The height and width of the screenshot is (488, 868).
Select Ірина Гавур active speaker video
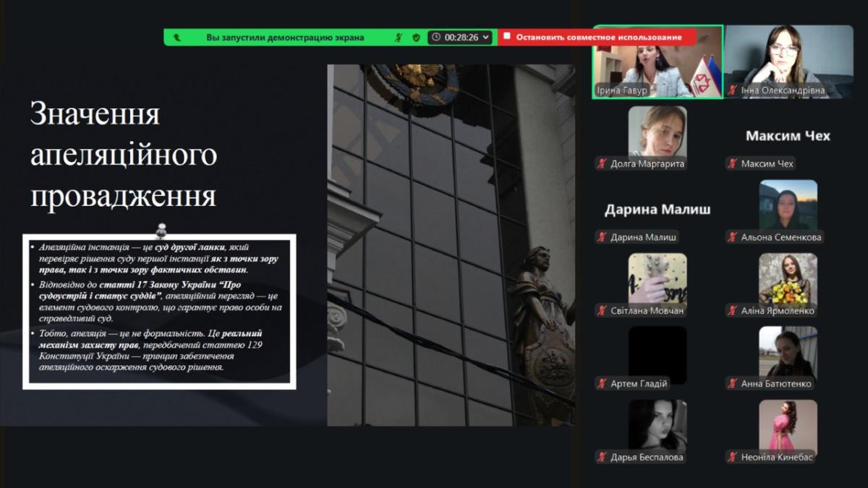658,61
